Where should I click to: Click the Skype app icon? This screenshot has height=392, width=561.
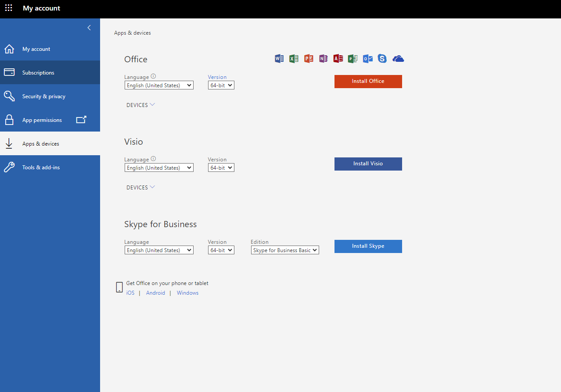click(382, 58)
